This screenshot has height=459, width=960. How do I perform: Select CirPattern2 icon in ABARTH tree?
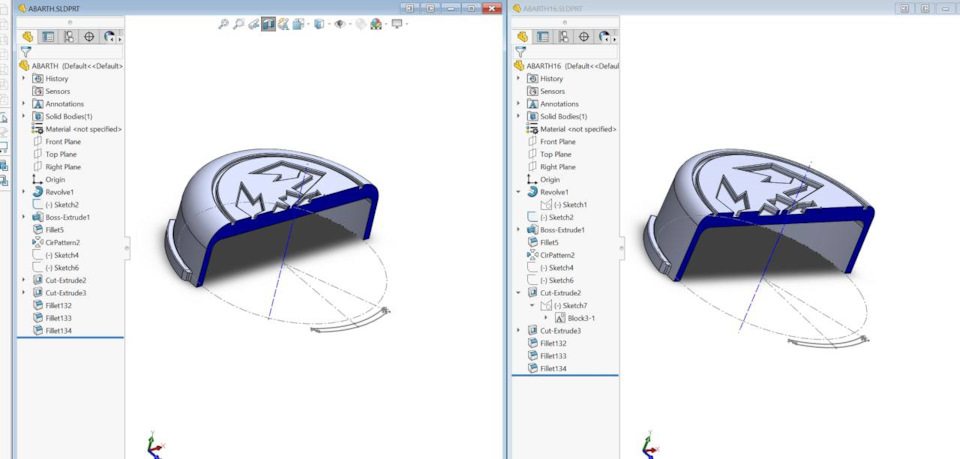[x=38, y=242]
